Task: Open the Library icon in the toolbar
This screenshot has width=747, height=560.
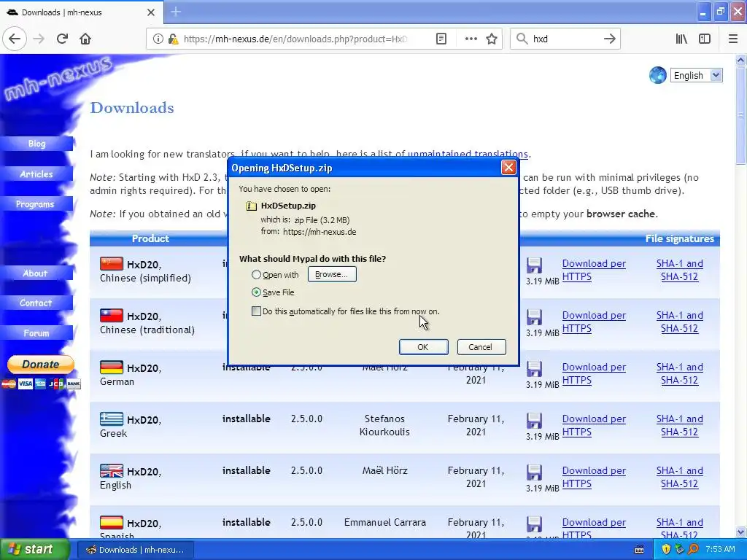Action: (681, 39)
